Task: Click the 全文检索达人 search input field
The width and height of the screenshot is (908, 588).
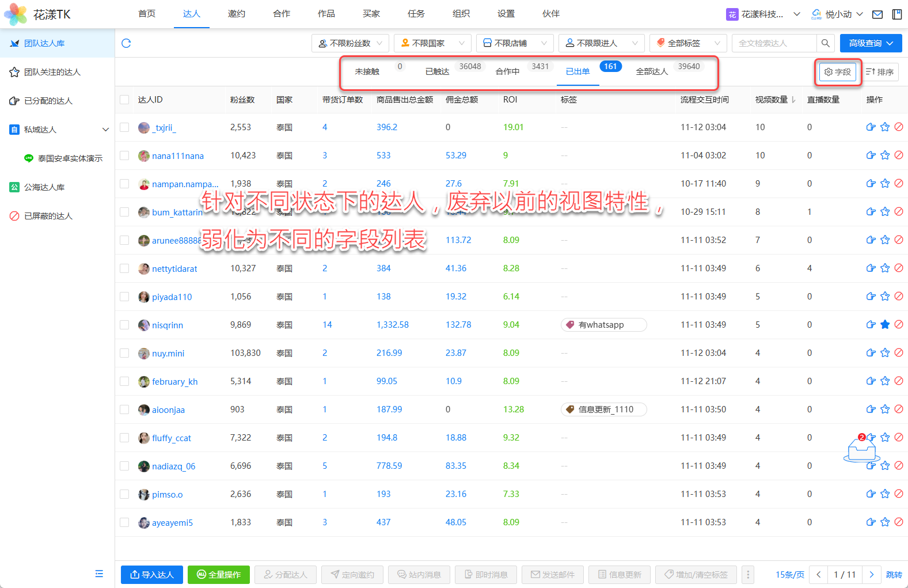Action: point(774,43)
